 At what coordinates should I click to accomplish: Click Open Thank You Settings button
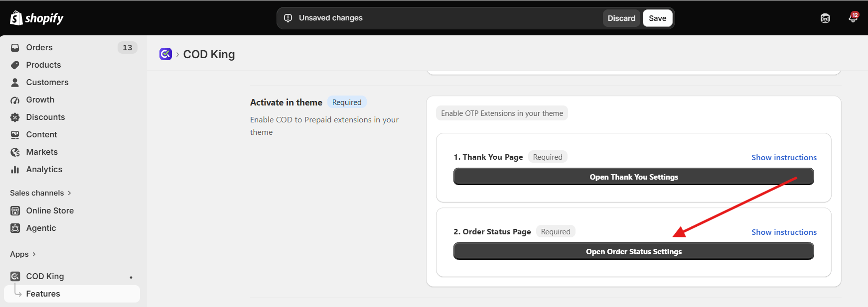tap(634, 177)
